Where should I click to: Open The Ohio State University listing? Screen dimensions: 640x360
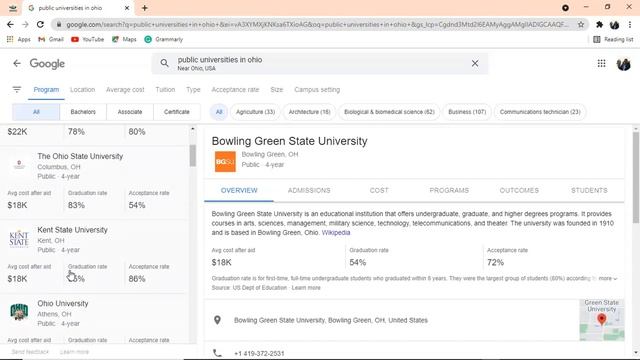tap(94, 183)
